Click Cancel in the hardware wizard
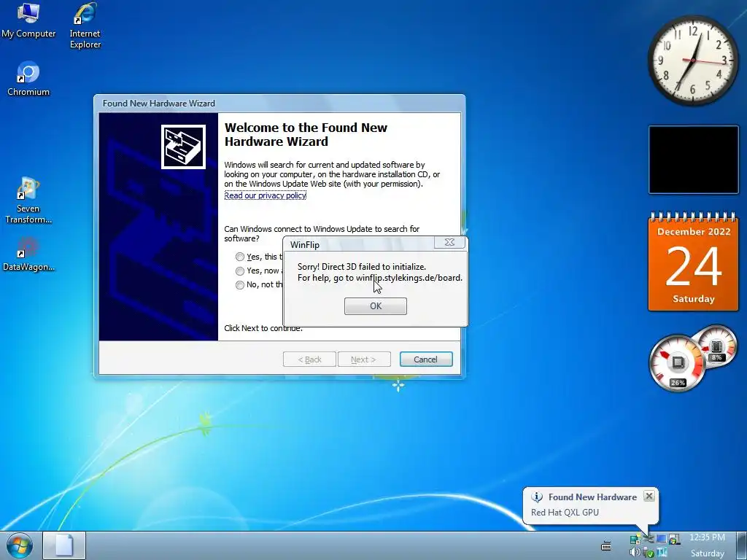Image resolution: width=747 pixels, height=560 pixels. (426, 359)
